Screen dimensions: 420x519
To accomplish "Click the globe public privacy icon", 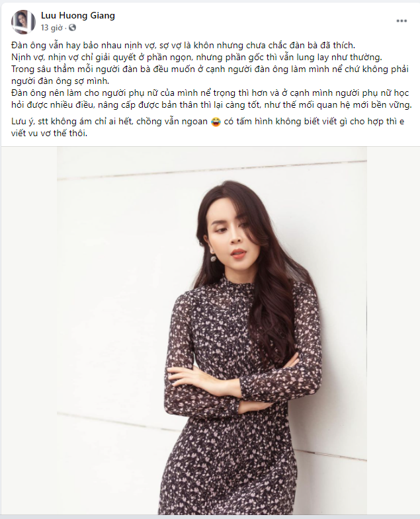I will (x=72, y=28).
